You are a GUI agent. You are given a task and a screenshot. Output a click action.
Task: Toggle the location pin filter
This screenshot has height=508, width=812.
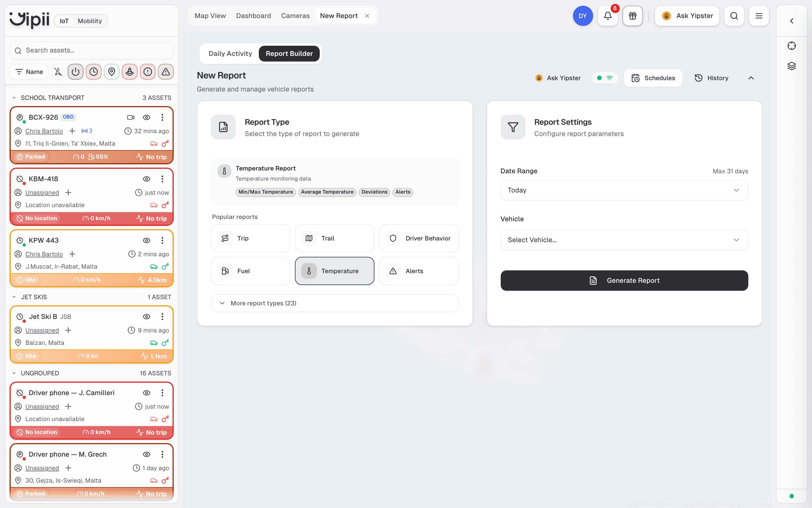coord(112,72)
